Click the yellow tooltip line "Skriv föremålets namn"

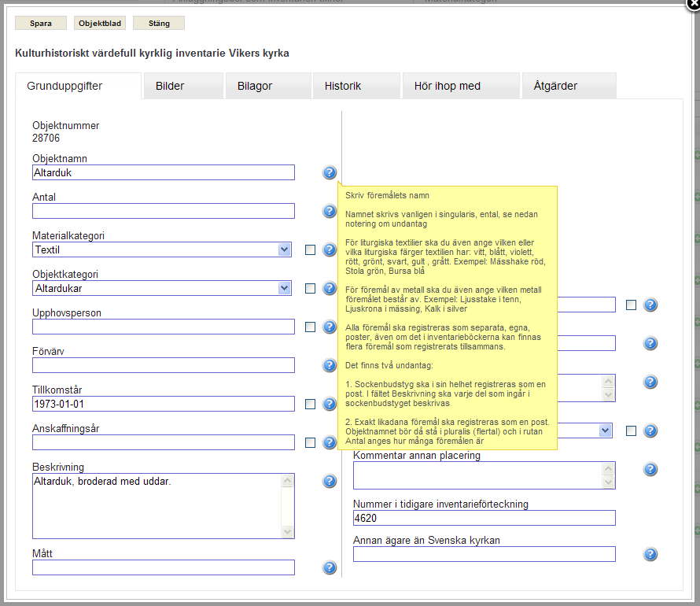(387, 195)
